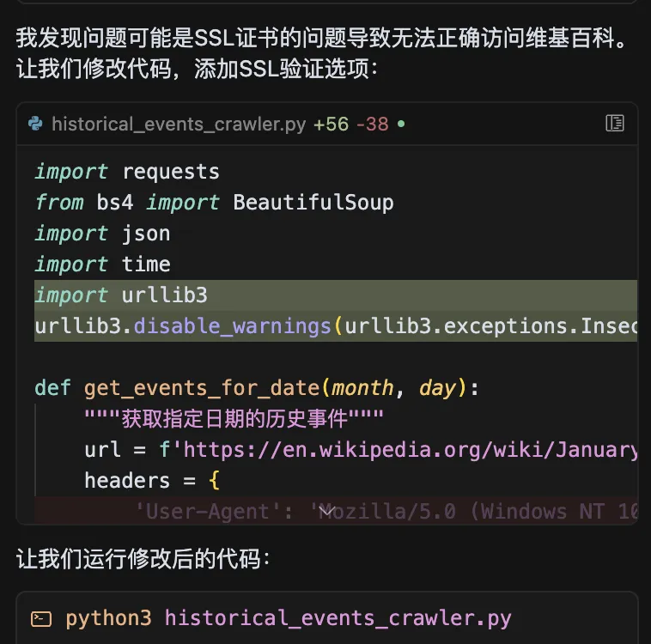Click the urllib3.disable_warnings added line
The image size is (651, 644).
tap(336, 326)
